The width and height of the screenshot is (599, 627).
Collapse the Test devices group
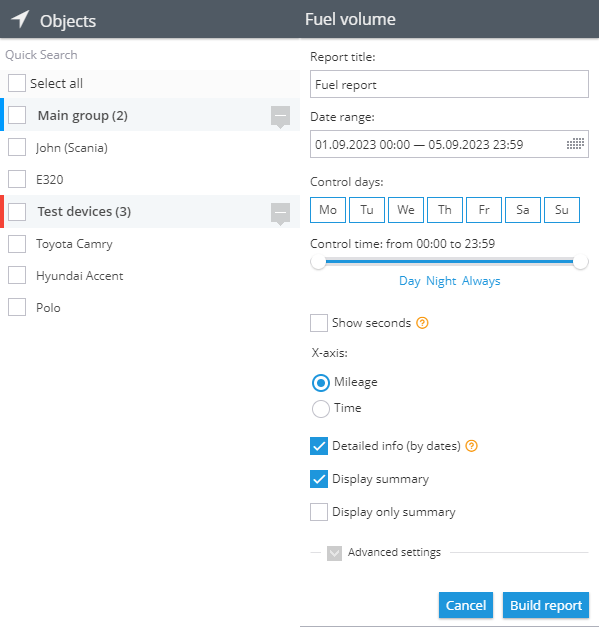click(x=280, y=213)
